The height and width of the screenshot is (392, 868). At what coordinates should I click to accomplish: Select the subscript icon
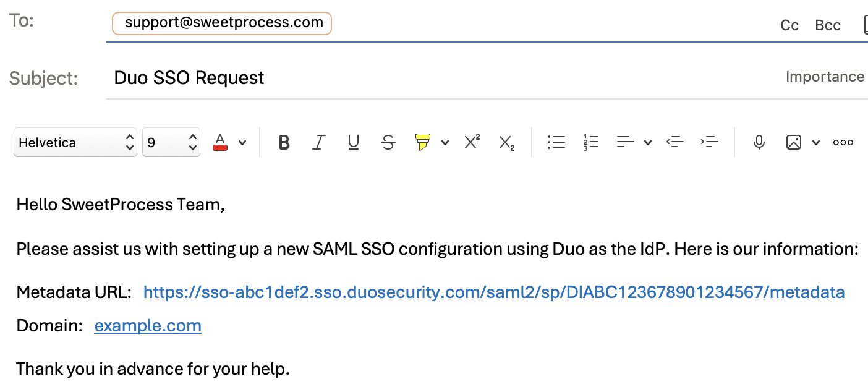point(507,142)
